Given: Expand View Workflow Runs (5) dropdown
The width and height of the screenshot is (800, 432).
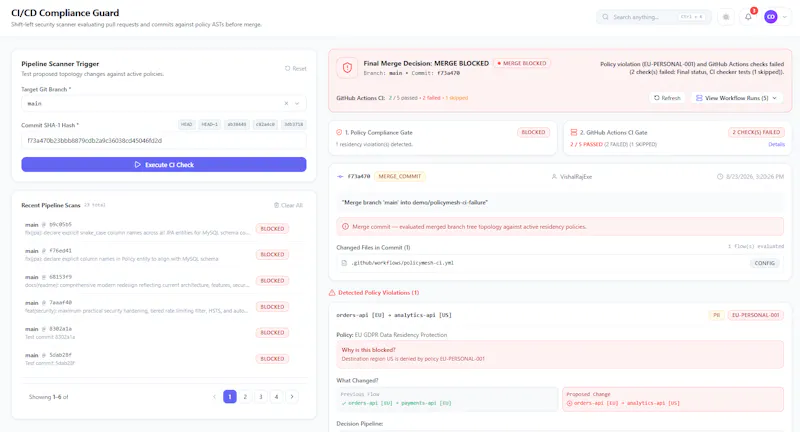Looking at the screenshot, I should tap(736, 98).
